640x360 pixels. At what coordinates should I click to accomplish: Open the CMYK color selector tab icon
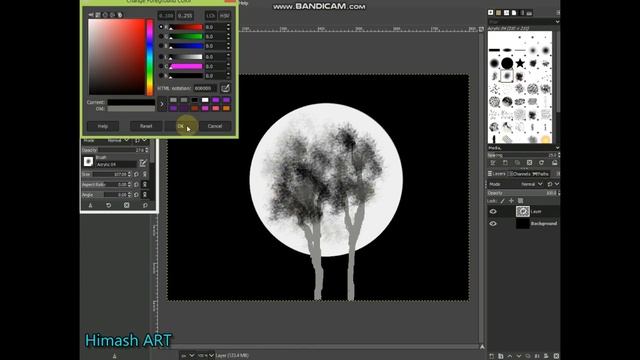click(x=98, y=15)
